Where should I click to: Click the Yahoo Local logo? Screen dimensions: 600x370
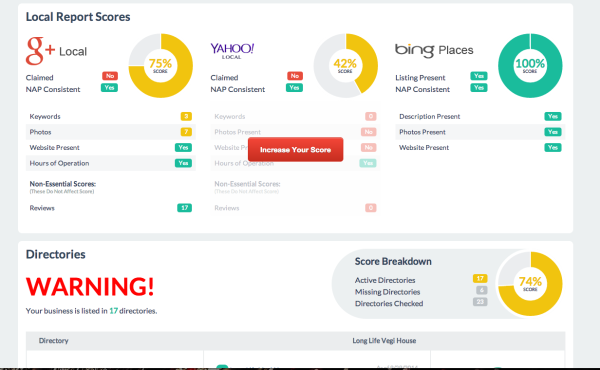click(x=232, y=51)
